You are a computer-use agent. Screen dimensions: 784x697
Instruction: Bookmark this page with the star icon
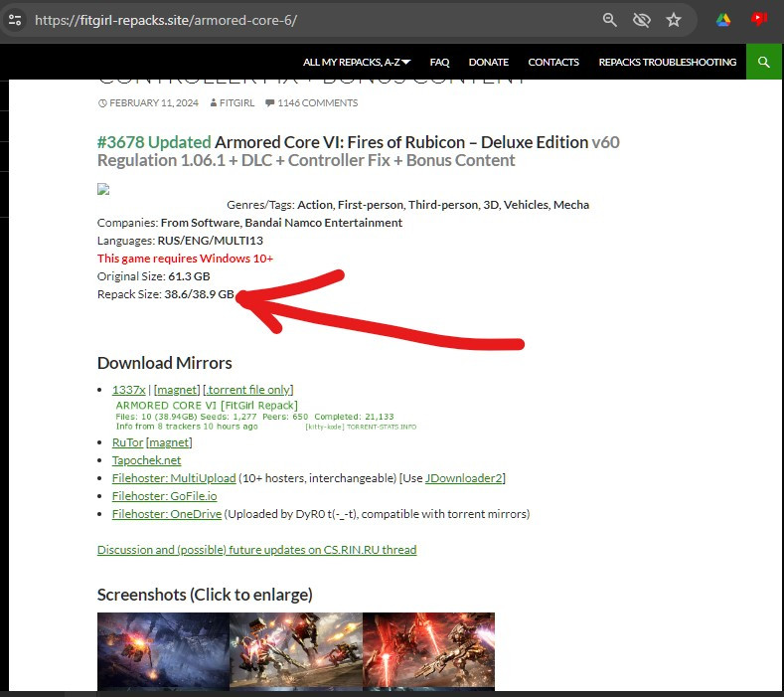(674, 20)
